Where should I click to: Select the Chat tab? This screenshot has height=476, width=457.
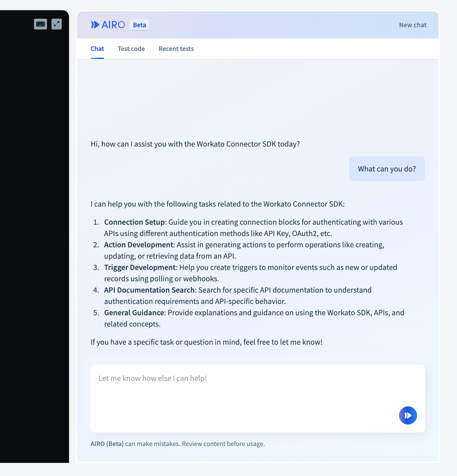(x=97, y=49)
